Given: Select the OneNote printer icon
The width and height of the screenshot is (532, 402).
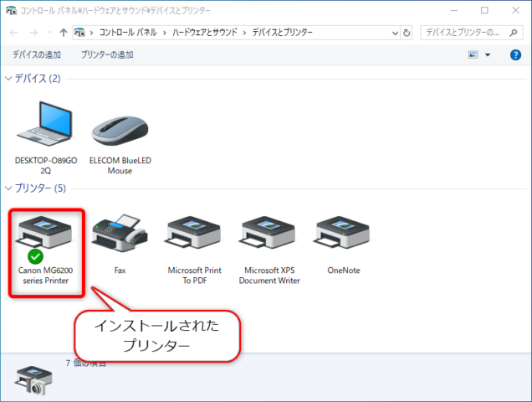Looking at the screenshot, I should 343,233.
